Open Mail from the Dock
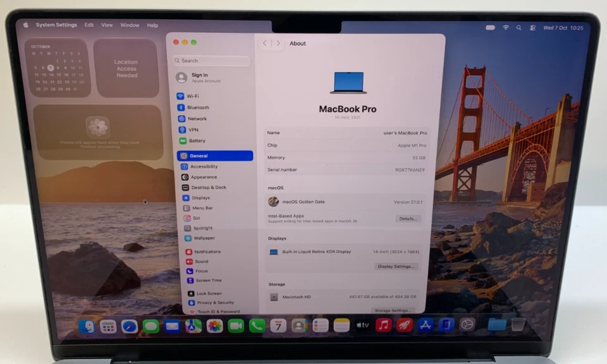 172,327
